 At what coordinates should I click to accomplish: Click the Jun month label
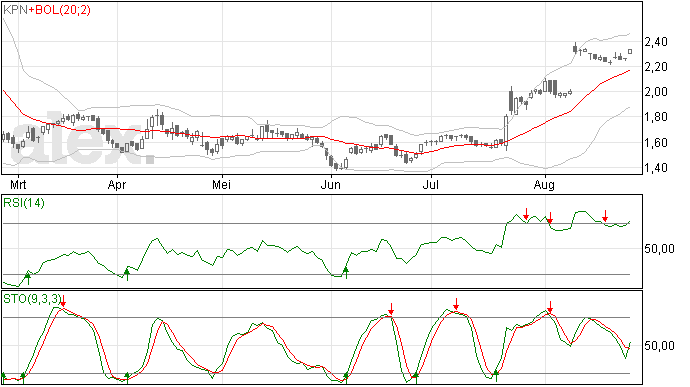pos(330,185)
